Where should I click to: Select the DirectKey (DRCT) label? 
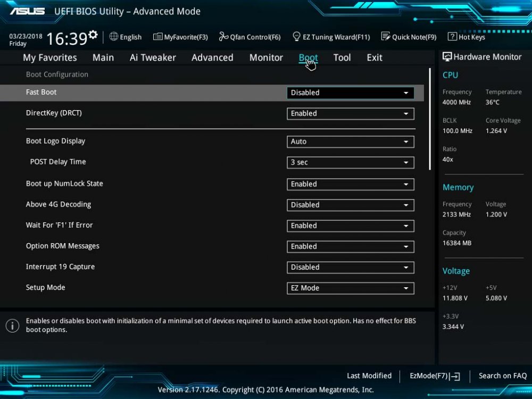coord(54,113)
